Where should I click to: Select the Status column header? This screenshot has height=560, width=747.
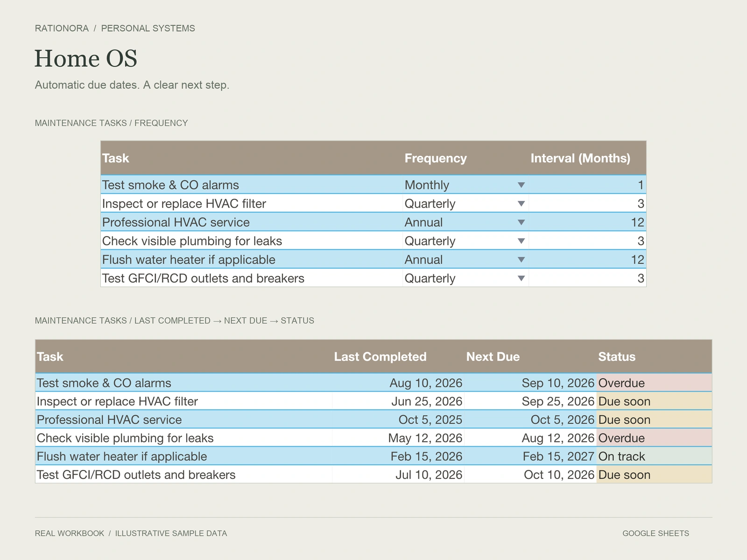pyautogui.click(x=654, y=357)
